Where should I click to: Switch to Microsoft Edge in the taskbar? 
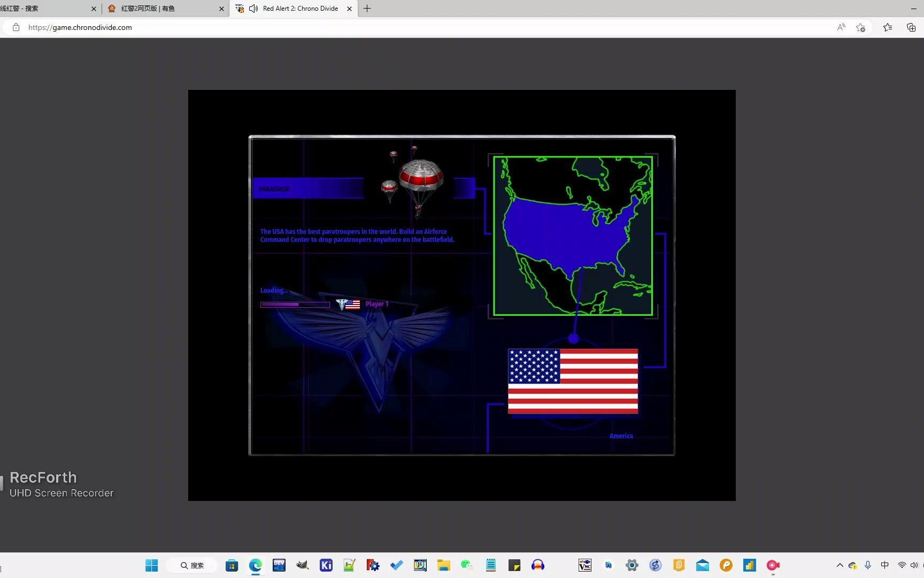tap(256, 565)
